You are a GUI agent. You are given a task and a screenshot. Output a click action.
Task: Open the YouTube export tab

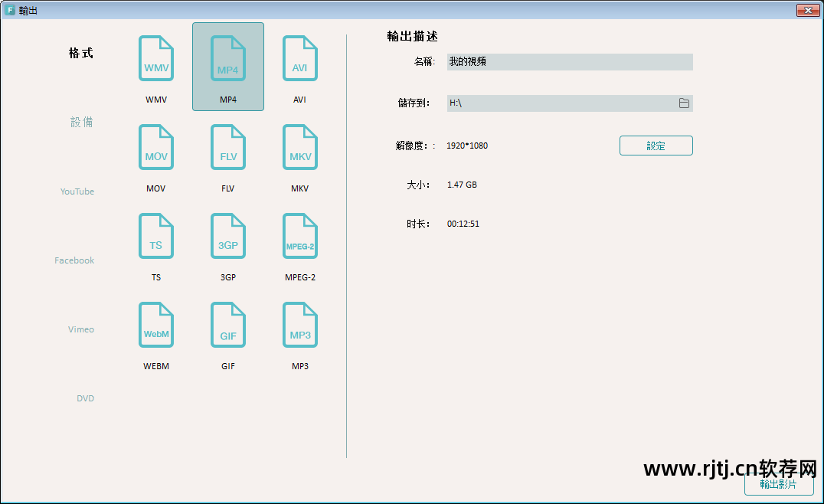point(77,191)
